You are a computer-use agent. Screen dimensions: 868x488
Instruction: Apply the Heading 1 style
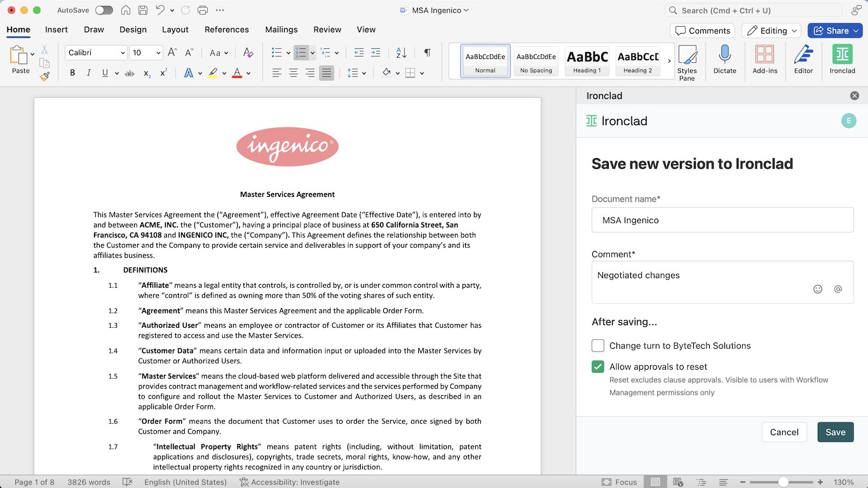587,61
